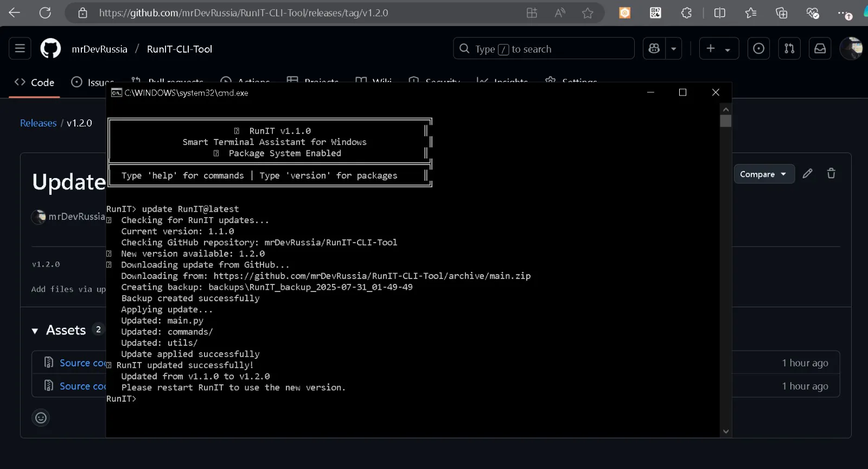Close the cmd.exe window
Viewport: 868px width, 469px height.
[x=716, y=92]
